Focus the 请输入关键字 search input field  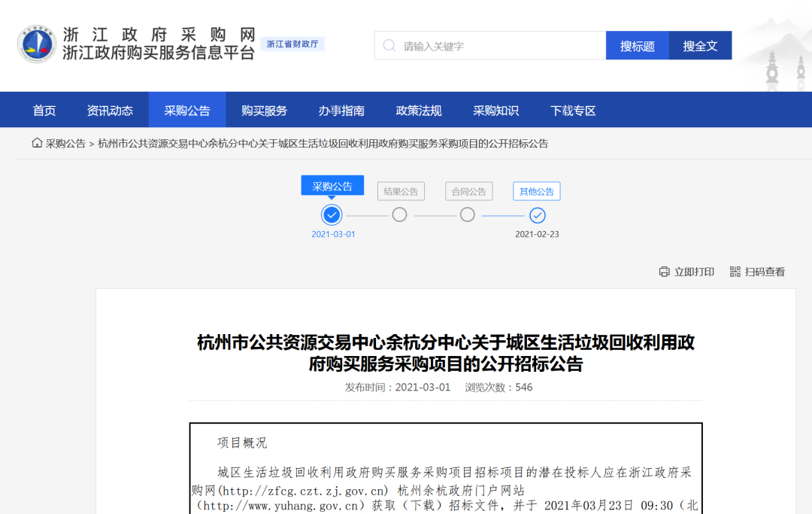click(490, 46)
